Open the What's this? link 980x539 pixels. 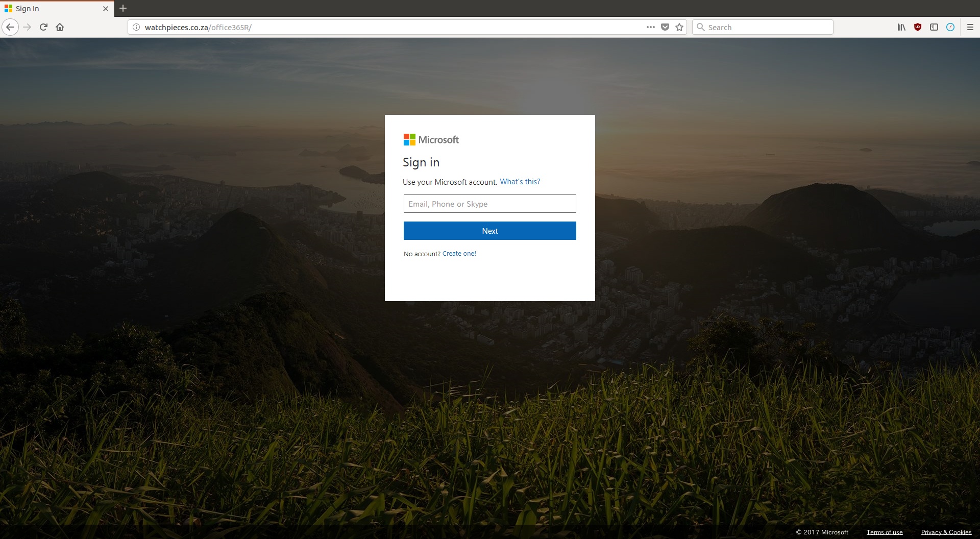coord(520,181)
